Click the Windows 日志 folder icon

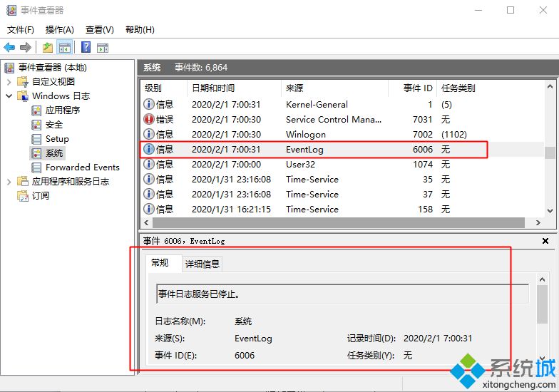[x=23, y=96]
